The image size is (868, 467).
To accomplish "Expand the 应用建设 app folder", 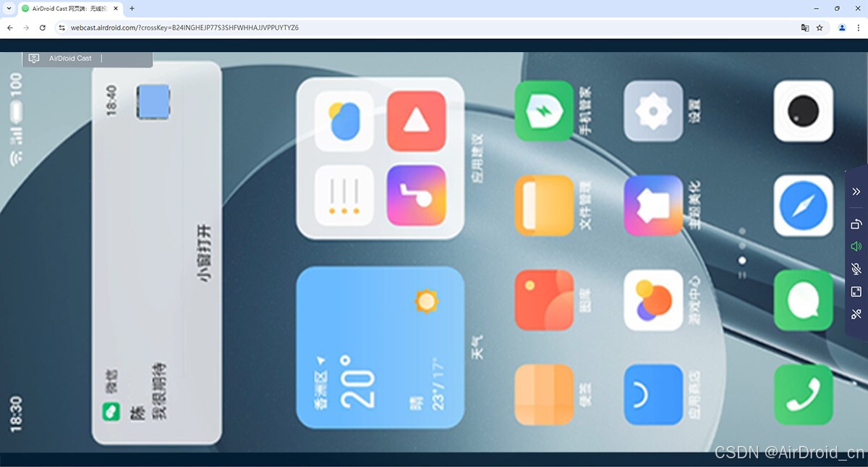I will point(381,159).
